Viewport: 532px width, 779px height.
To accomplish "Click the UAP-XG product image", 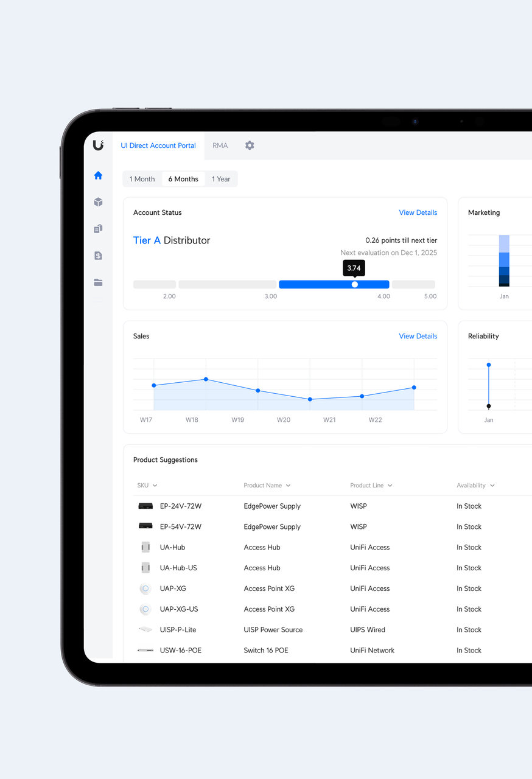I will pyautogui.click(x=145, y=589).
